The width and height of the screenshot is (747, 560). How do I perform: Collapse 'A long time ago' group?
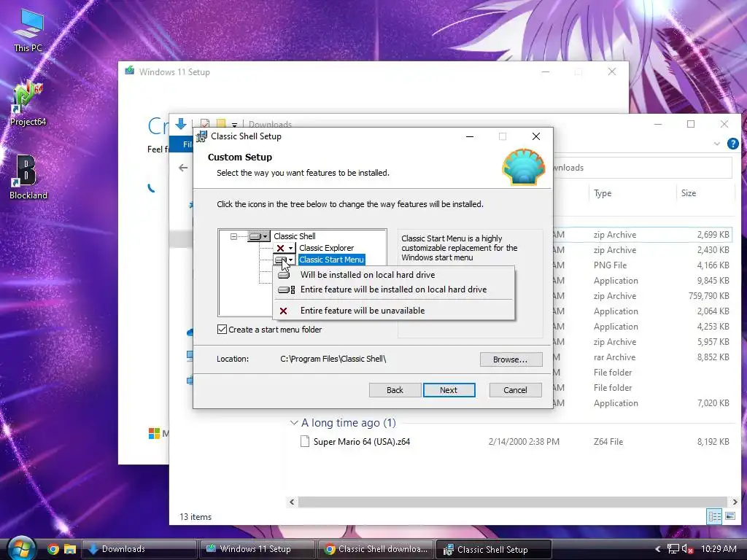pyautogui.click(x=294, y=423)
